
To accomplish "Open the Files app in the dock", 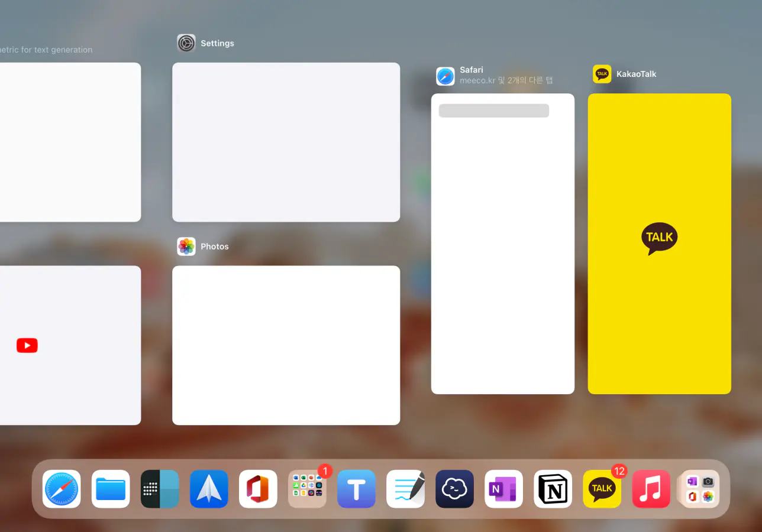I will pos(111,489).
